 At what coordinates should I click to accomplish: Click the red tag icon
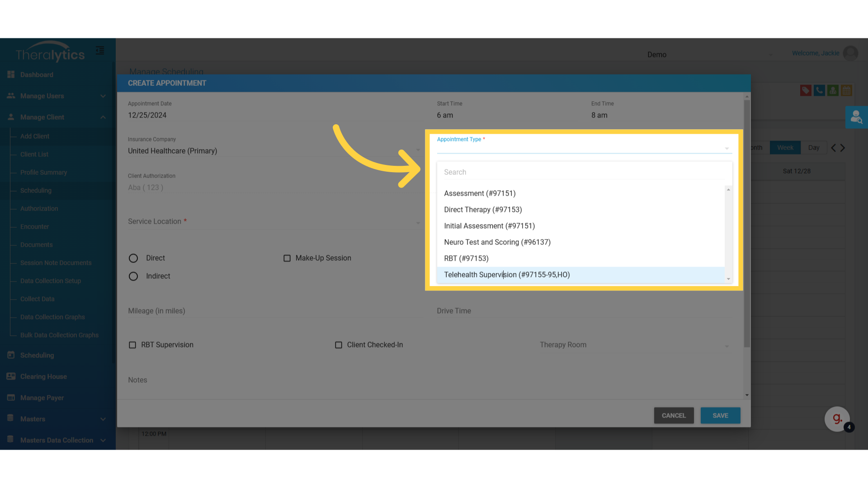[805, 90]
